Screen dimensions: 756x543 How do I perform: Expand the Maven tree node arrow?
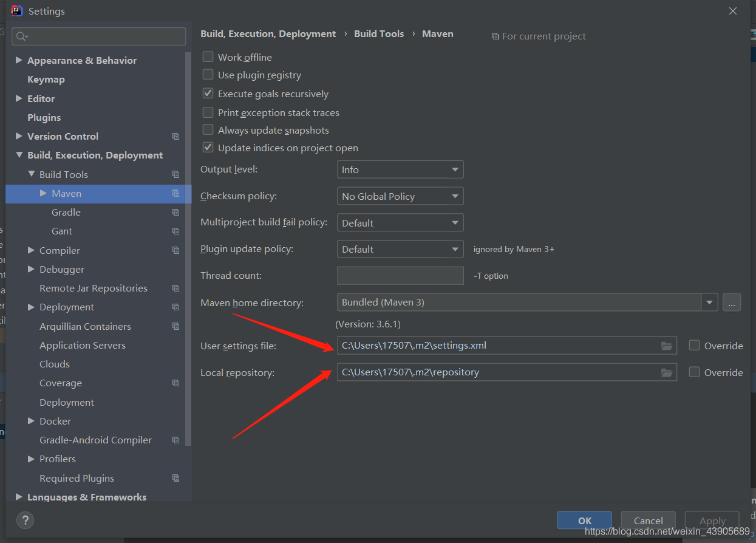pyautogui.click(x=43, y=193)
